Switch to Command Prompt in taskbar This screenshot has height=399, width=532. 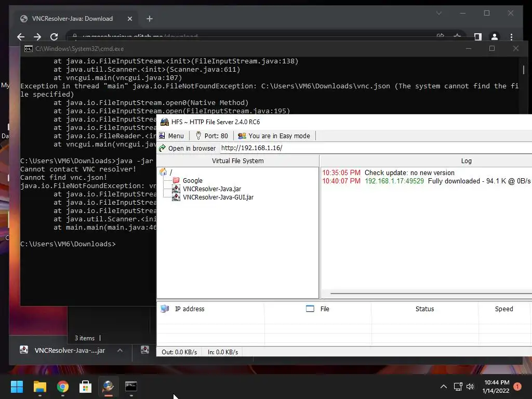pyautogui.click(x=131, y=387)
